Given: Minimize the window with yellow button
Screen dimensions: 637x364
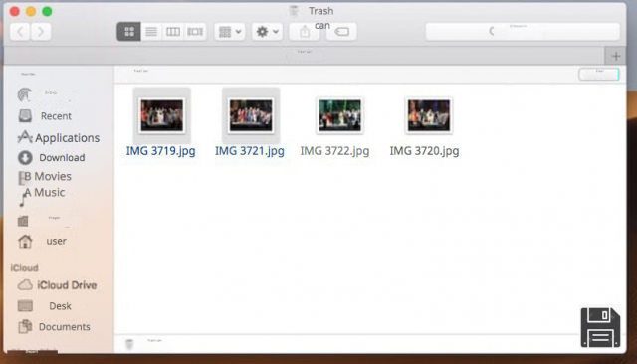Looking at the screenshot, I should coord(31,11).
